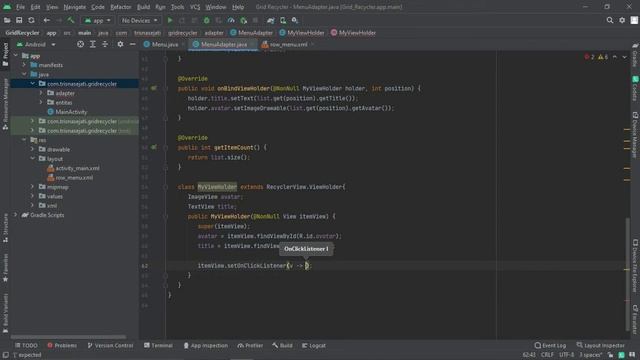Open IDE settings gear in toolbar
This screenshot has width=640, height=360.
pyautogui.click(x=622, y=20)
